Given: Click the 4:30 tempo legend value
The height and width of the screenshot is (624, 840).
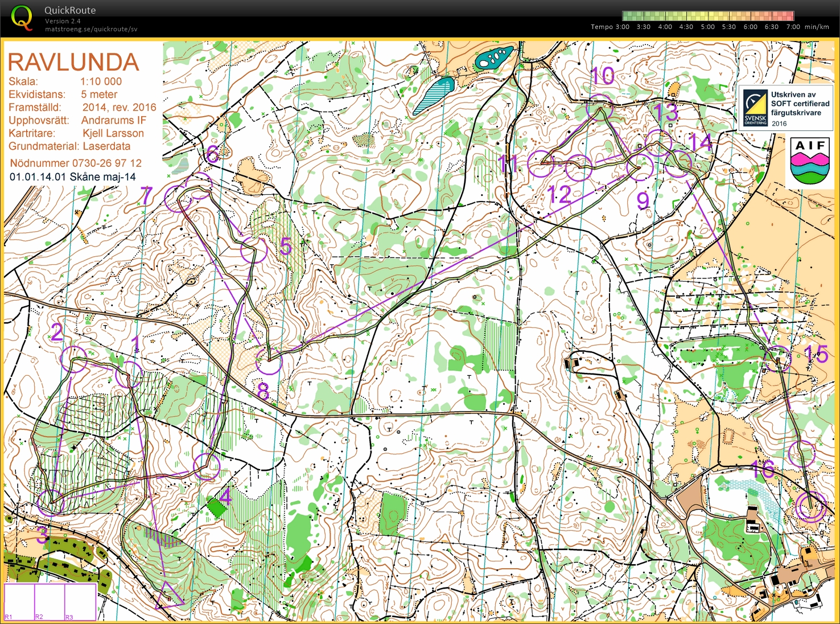Looking at the screenshot, I should tap(686, 27).
